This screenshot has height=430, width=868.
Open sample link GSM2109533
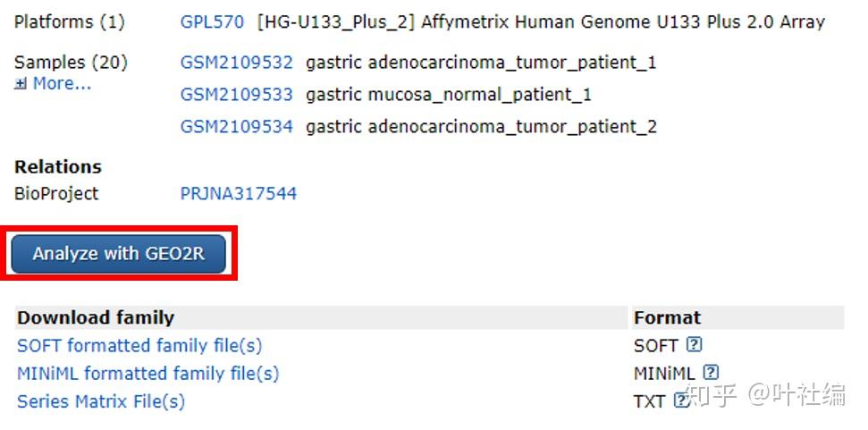(x=236, y=95)
